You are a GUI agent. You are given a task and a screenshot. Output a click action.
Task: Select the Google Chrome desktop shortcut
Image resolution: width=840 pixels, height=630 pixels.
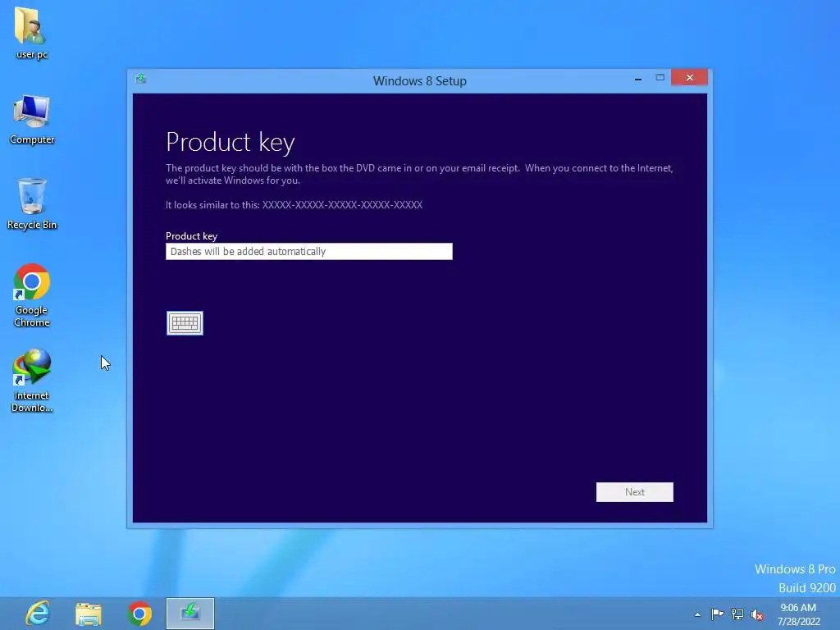click(32, 295)
